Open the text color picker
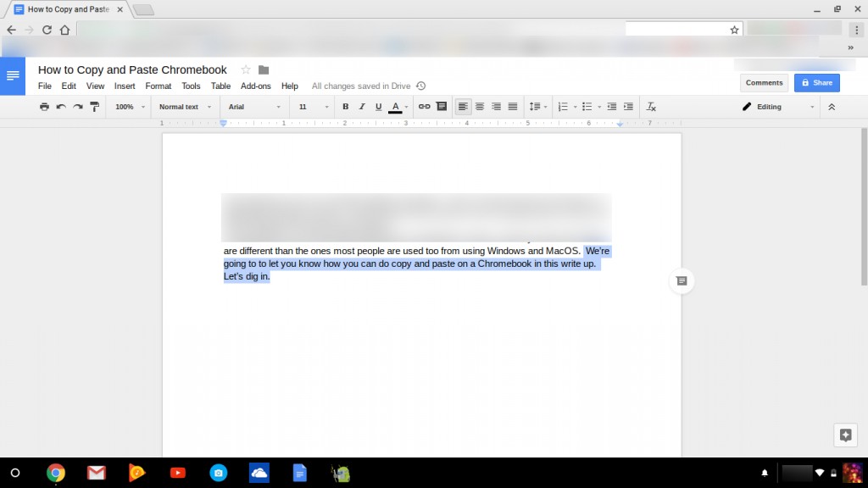Screen dimensions: 868x488 click(x=398, y=107)
